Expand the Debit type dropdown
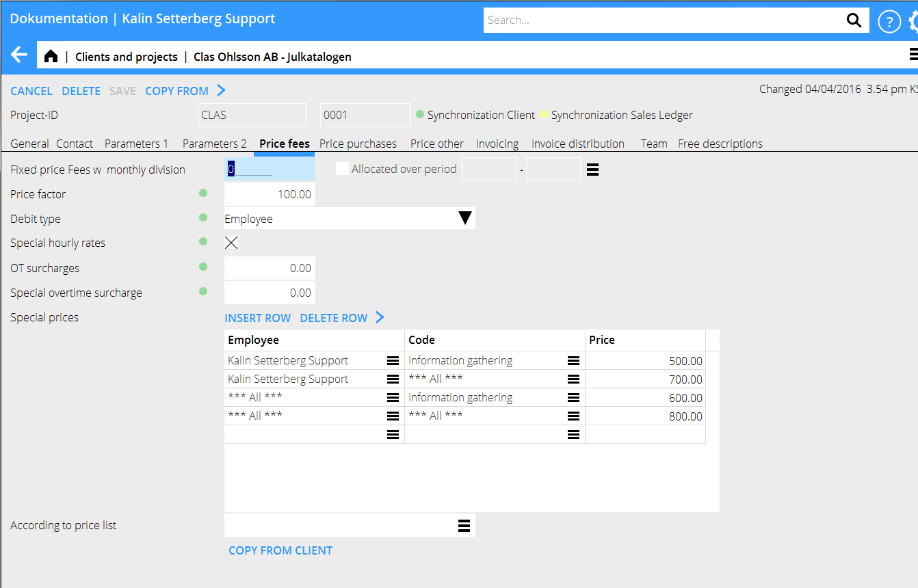 coord(464,219)
